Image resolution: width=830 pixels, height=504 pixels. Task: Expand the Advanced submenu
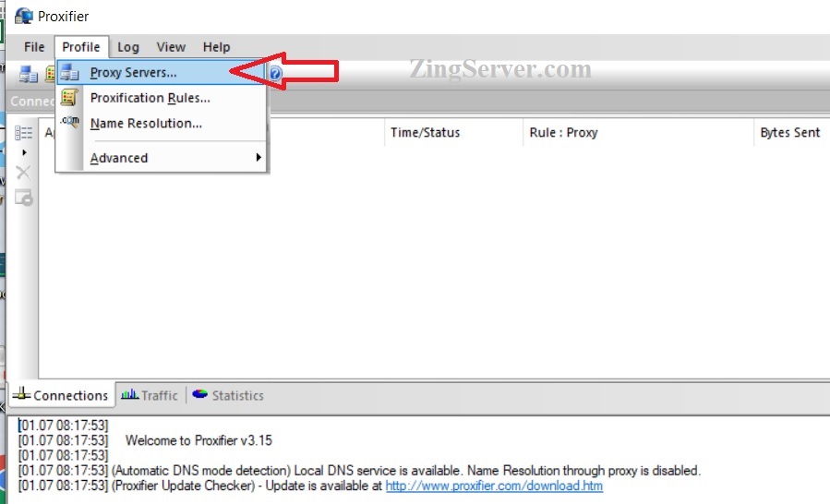[161, 158]
